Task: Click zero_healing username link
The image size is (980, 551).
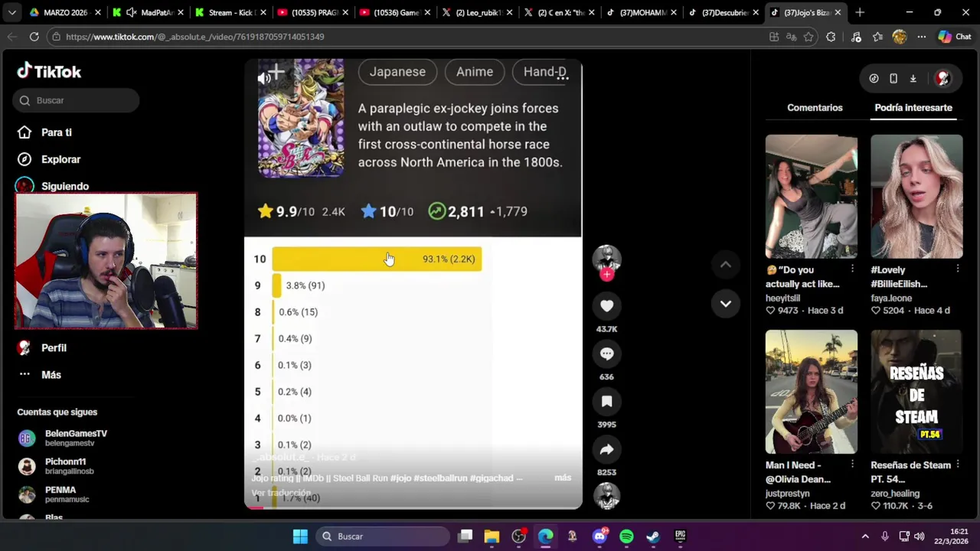Action: tap(895, 494)
